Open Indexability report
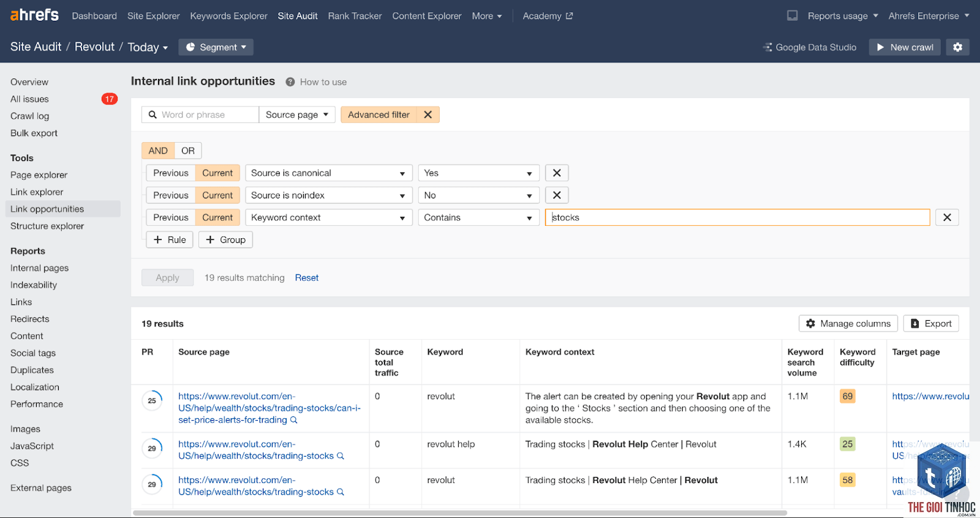Screen dimensions: 980x518 click(x=34, y=285)
